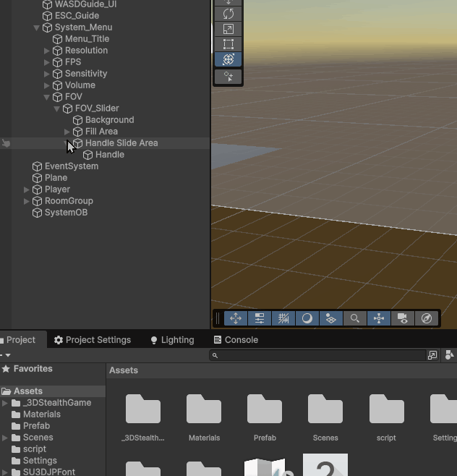Select the Prefab folder in Assets tree
The width and height of the screenshot is (457, 476).
pyautogui.click(x=36, y=426)
